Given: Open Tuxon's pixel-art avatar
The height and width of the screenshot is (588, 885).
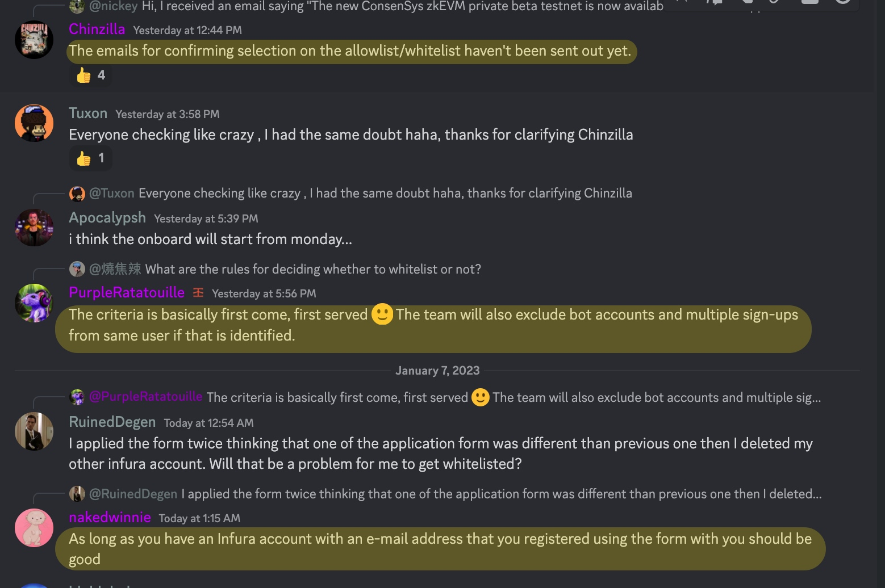Looking at the screenshot, I should point(34,123).
